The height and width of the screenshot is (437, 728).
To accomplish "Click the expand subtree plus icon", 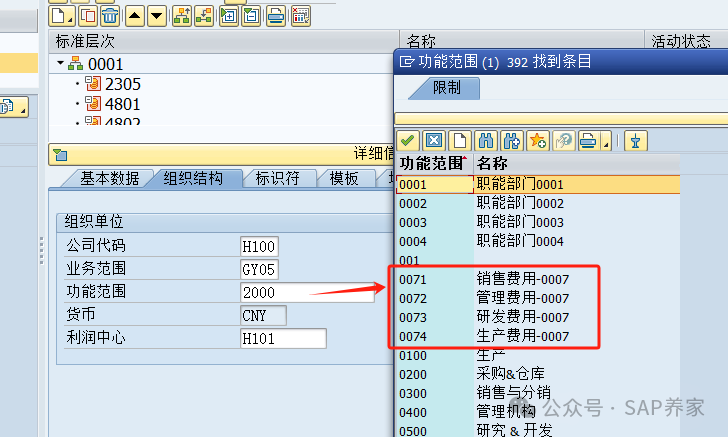I will coord(229,16).
